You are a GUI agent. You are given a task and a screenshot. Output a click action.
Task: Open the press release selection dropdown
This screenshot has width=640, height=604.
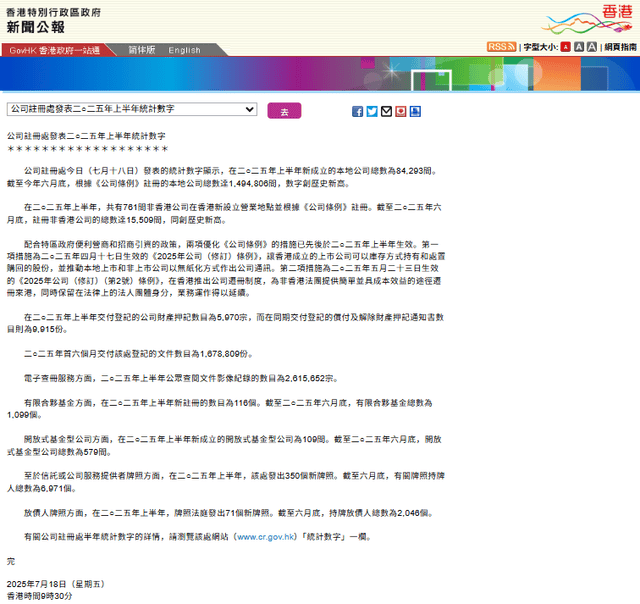(132, 109)
